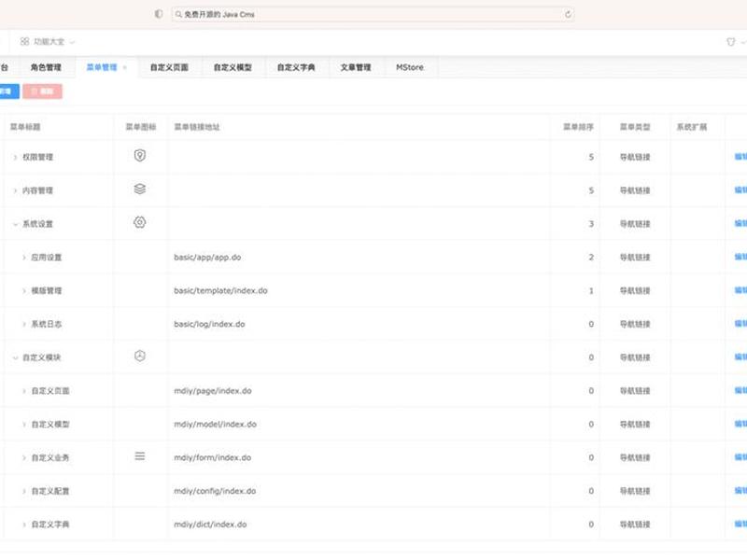Screen dimensions: 747x560
Task: Click the 菜单图标 column header
Action: click(x=141, y=127)
